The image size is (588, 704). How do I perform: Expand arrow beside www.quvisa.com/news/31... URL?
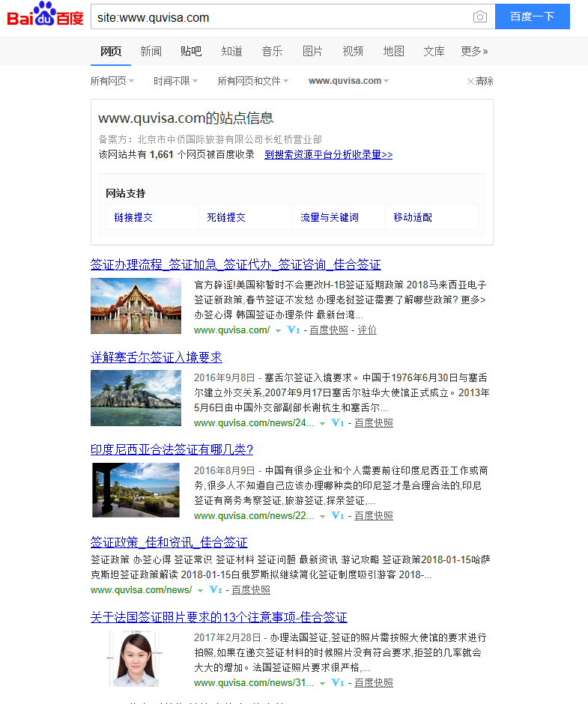click(x=322, y=684)
